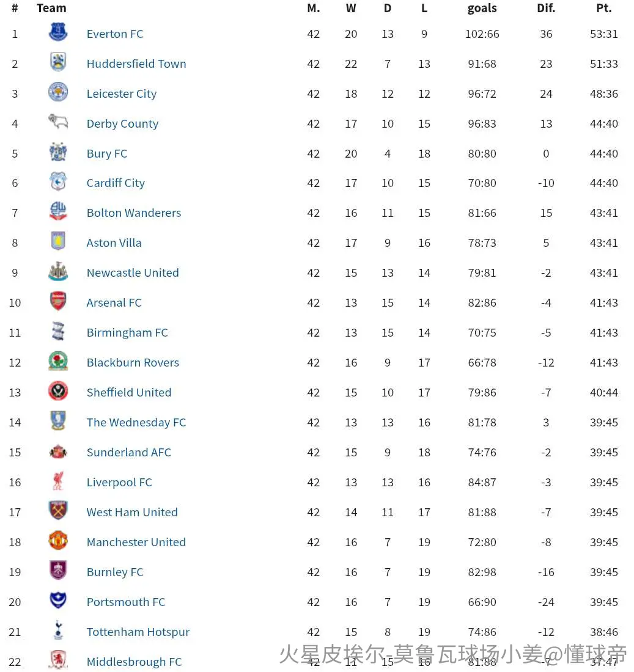The width and height of the screenshot is (634, 672).
Task: Click the Pt. column header
Action: click(x=604, y=8)
